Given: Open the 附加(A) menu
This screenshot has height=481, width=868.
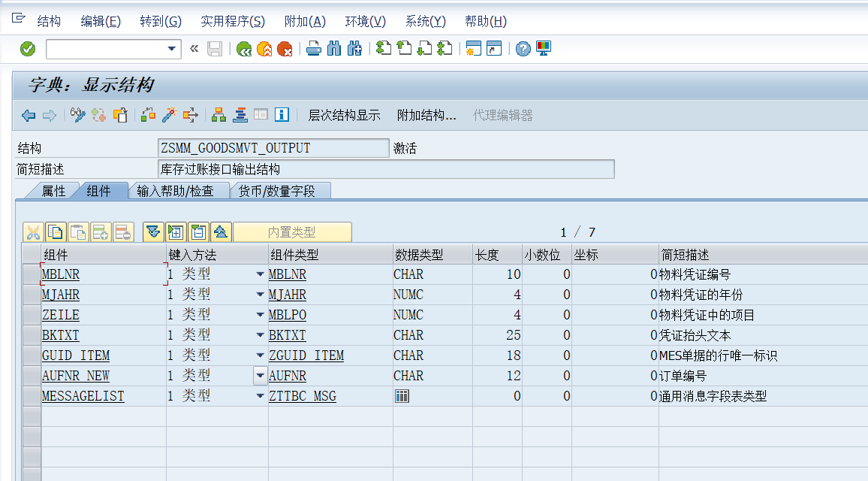Looking at the screenshot, I should (x=305, y=21).
